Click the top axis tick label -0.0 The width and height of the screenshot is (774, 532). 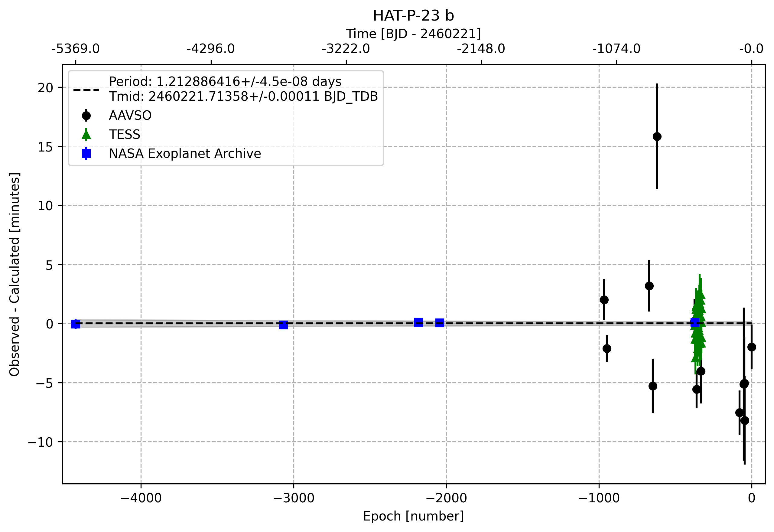(x=751, y=49)
